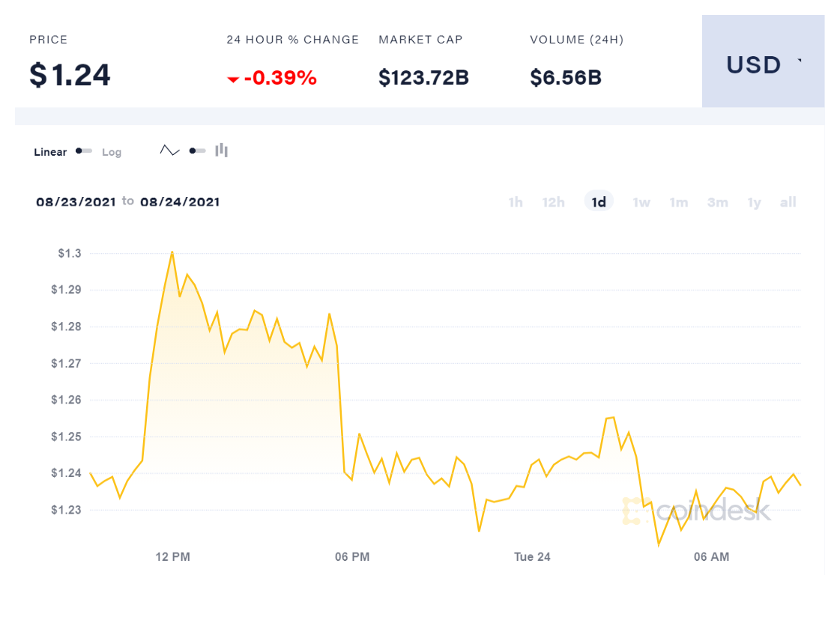This screenshot has height=620, width=840.
Task: Click the chart peak near $1.3
Action: (172, 252)
